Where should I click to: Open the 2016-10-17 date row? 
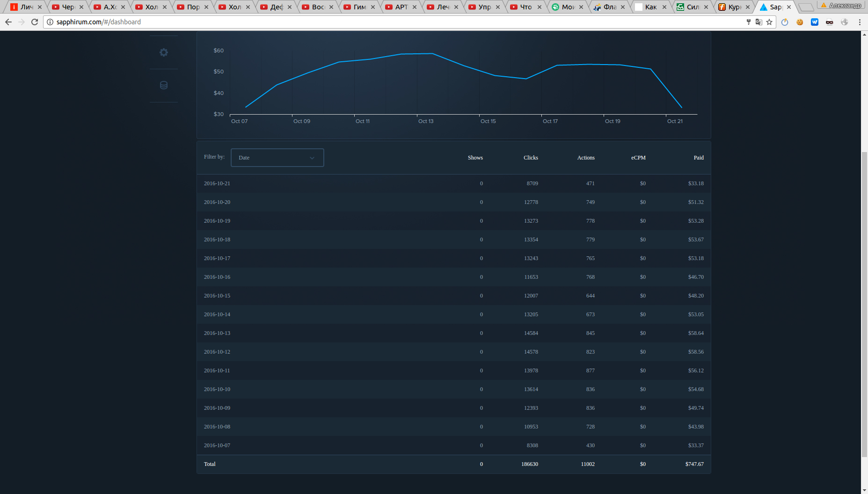point(454,258)
